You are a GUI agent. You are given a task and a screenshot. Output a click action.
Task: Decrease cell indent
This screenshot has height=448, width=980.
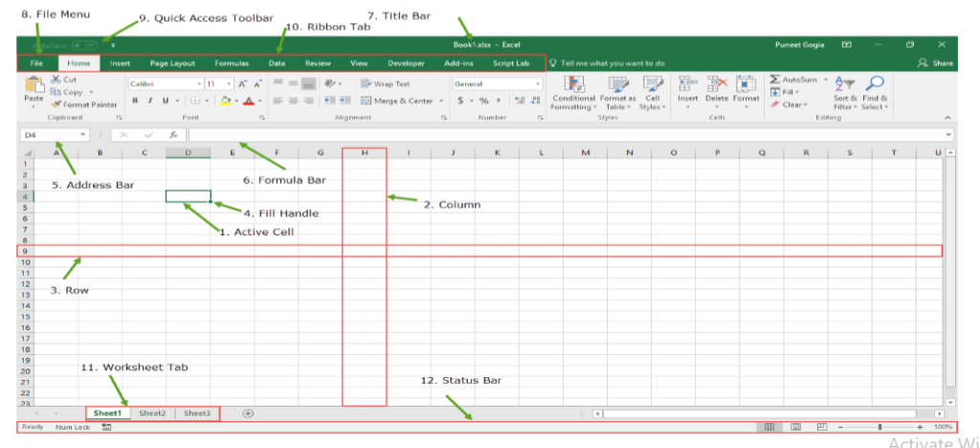point(330,101)
